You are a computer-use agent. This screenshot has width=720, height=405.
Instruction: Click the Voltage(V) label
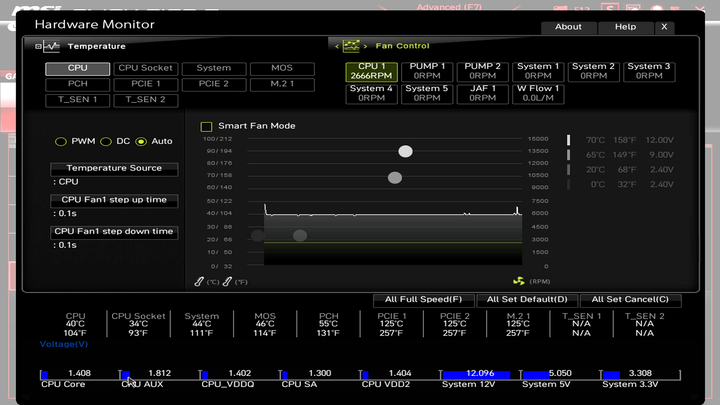coord(64,344)
